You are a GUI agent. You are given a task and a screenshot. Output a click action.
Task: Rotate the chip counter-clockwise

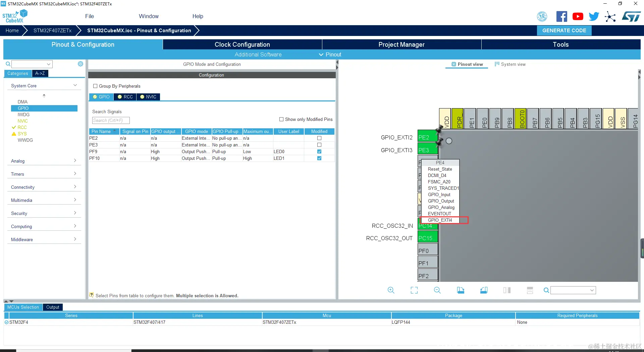point(484,290)
